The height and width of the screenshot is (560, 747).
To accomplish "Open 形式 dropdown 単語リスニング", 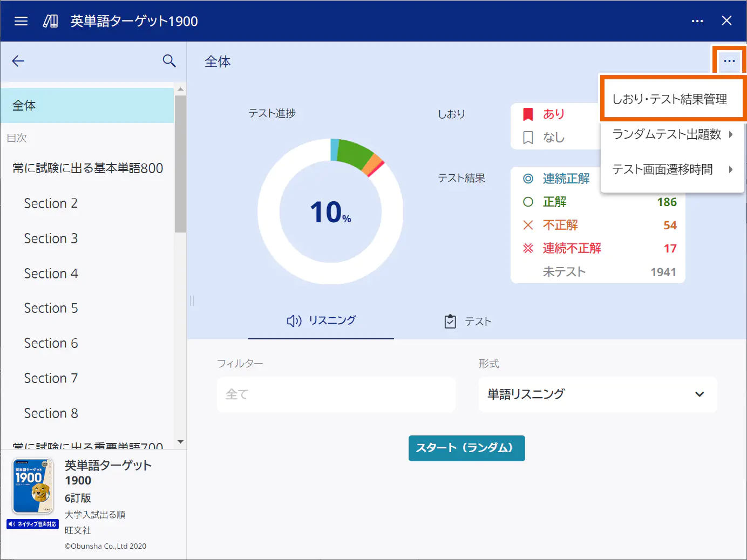I will click(x=598, y=394).
